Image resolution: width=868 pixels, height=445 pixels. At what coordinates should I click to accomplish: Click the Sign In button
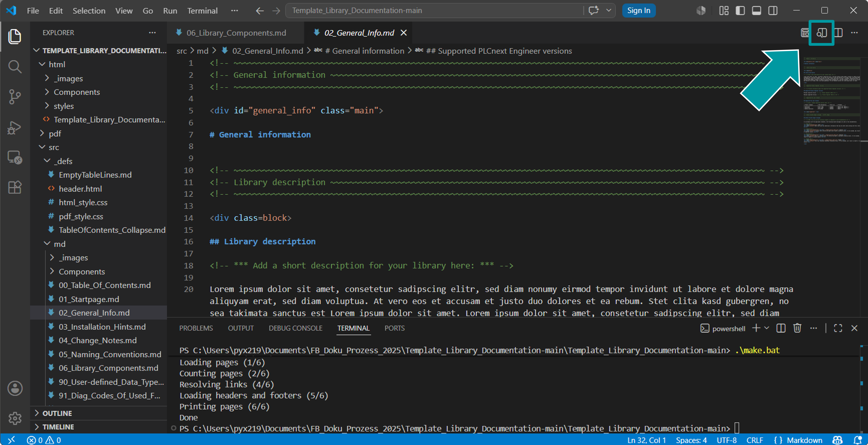(x=639, y=10)
